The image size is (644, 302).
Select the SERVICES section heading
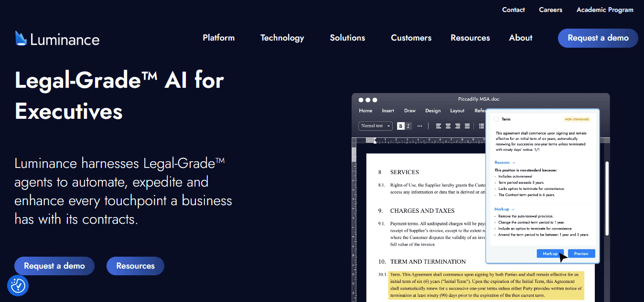click(x=404, y=172)
